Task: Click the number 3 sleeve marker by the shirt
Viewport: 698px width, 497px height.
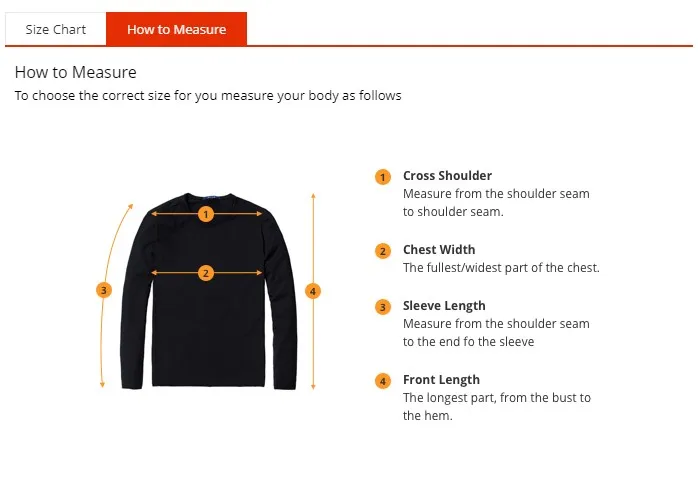Action: pos(104,290)
